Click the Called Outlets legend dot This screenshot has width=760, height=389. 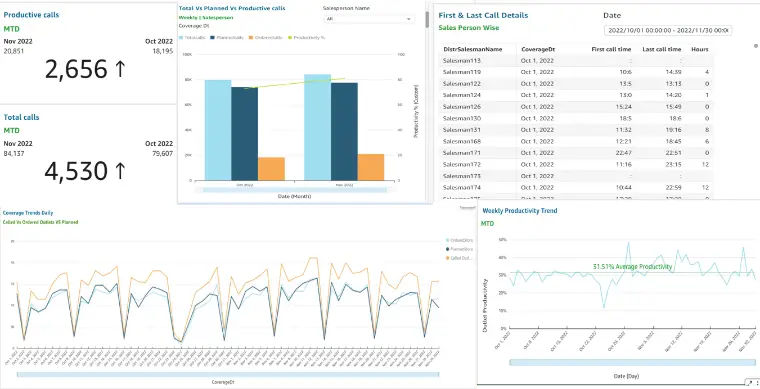click(x=447, y=258)
